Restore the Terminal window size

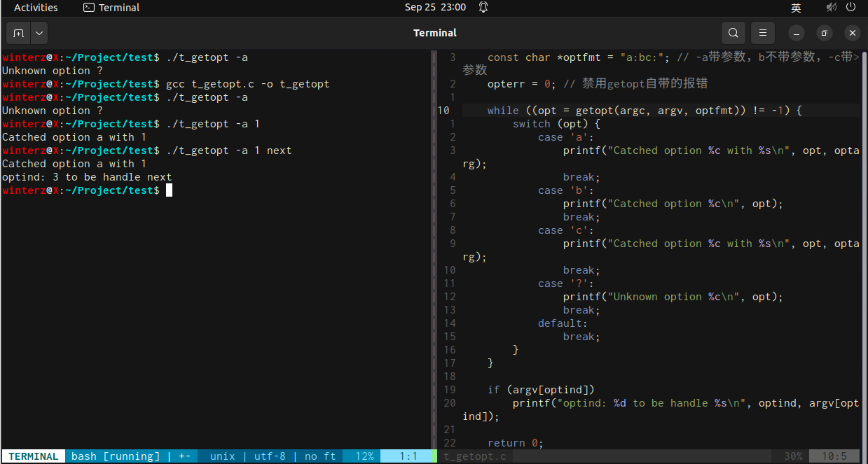pos(825,33)
